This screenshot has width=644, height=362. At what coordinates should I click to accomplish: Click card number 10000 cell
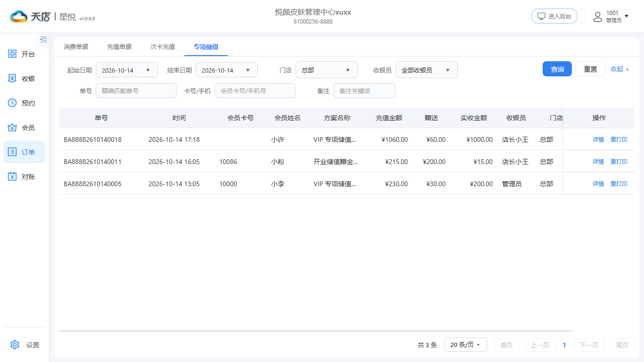click(228, 184)
